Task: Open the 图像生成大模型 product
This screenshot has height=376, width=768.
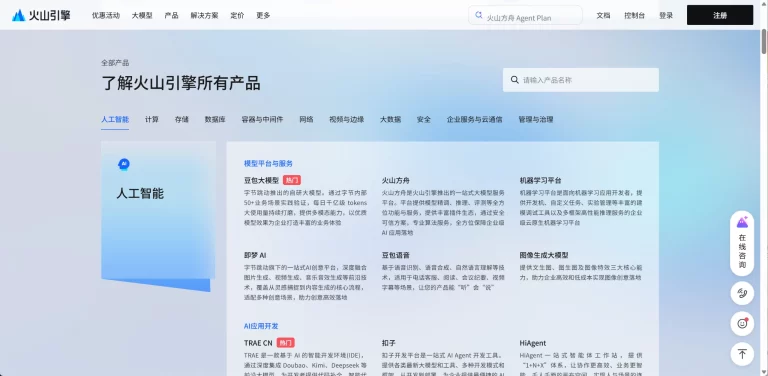Action: (544, 256)
